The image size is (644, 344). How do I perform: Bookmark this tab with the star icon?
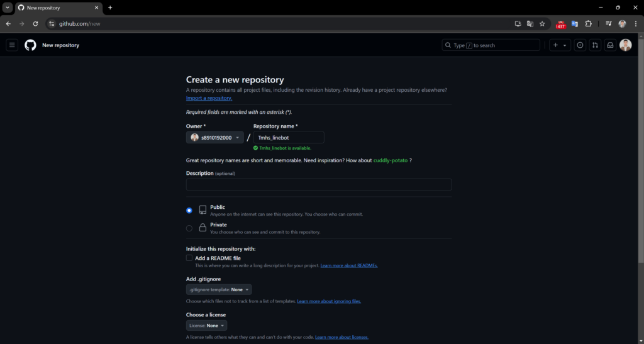pyautogui.click(x=542, y=24)
